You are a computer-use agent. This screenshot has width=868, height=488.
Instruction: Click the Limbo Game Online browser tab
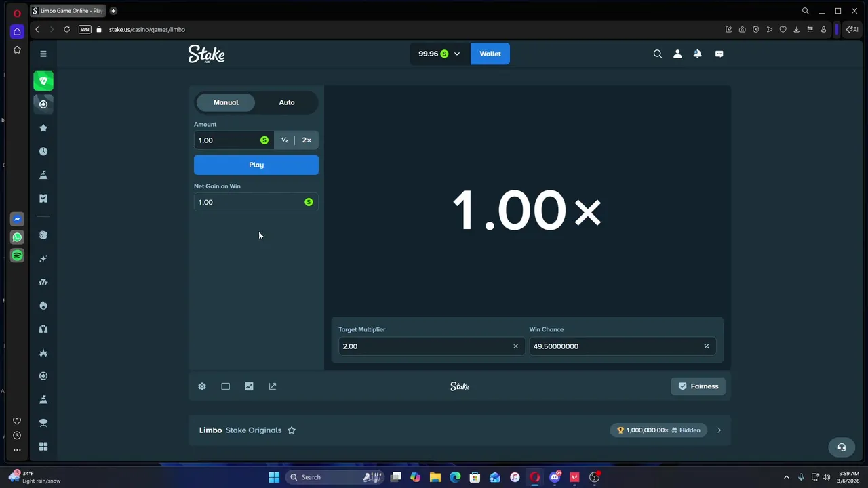pyautogui.click(x=68, y=11)
